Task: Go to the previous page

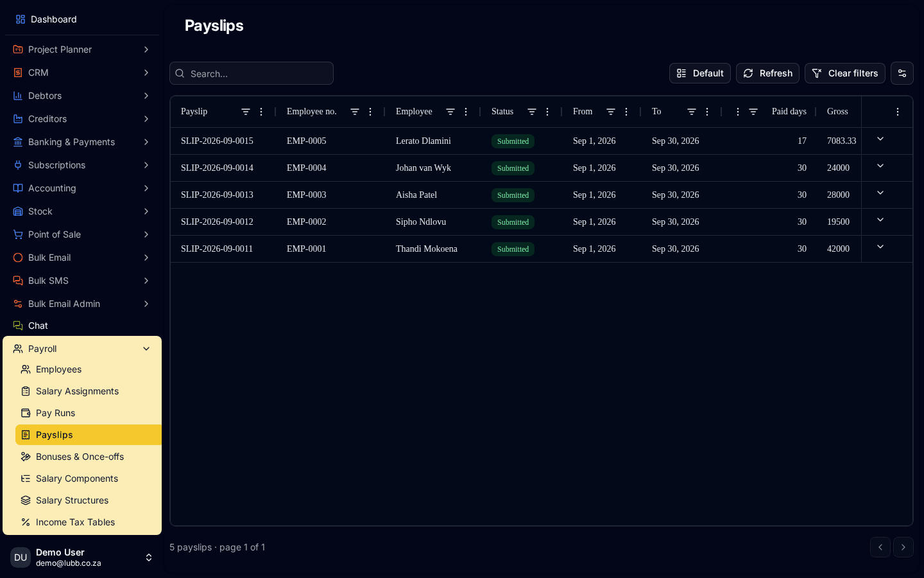Action: tap(880, 547)
